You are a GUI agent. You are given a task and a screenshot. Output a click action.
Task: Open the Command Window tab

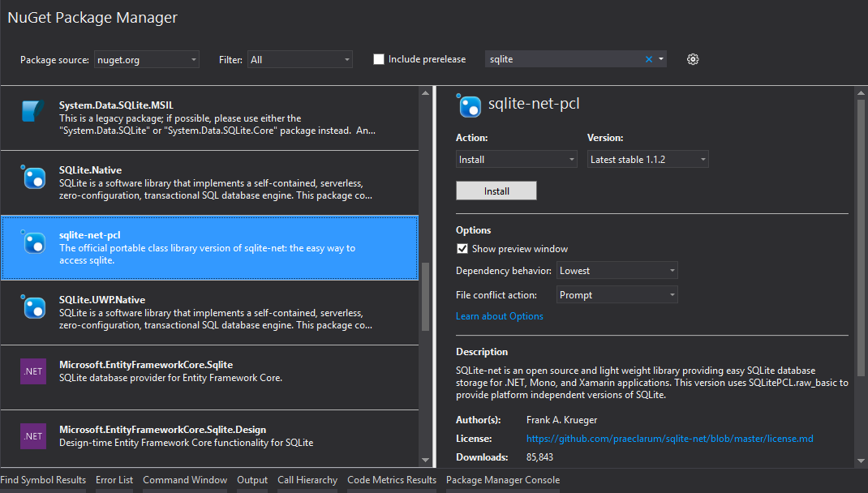tap(185, 480)
